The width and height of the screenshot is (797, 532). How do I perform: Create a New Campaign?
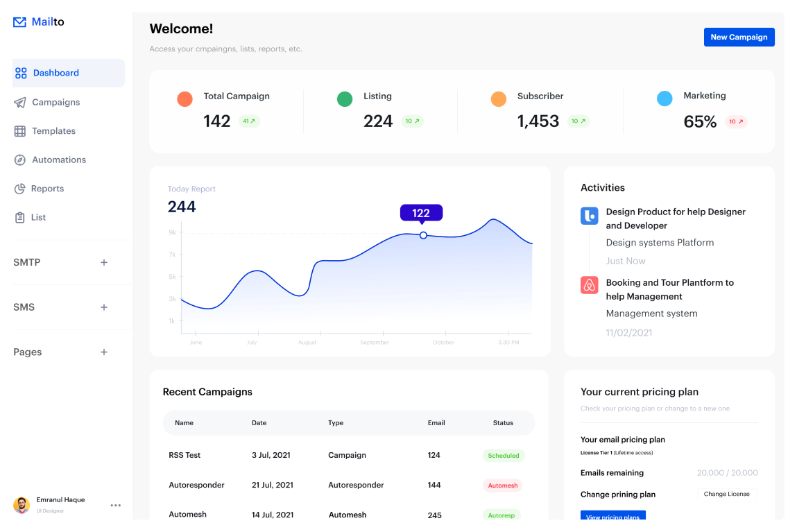click(739, 37)
